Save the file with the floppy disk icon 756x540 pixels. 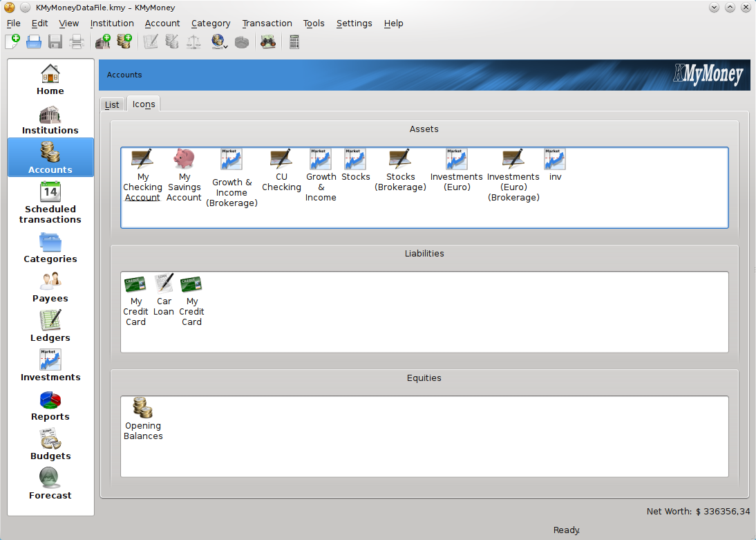pos(55,42)
